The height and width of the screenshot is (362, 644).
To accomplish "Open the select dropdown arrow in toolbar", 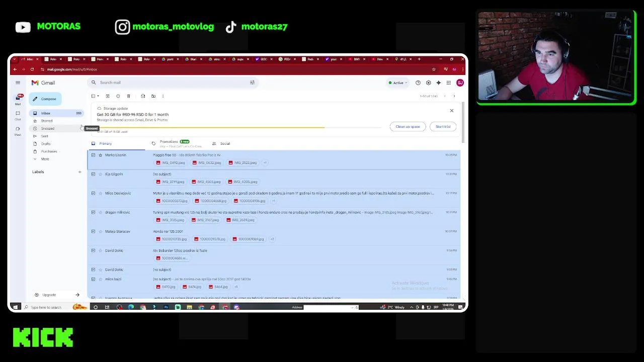I will [98, 96].
